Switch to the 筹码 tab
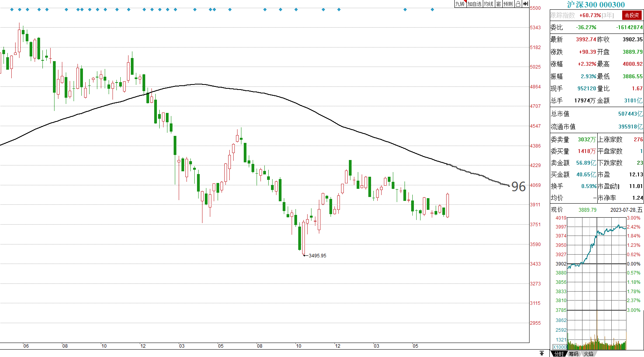Screen dimensions: 644x357 pos(574,353)
